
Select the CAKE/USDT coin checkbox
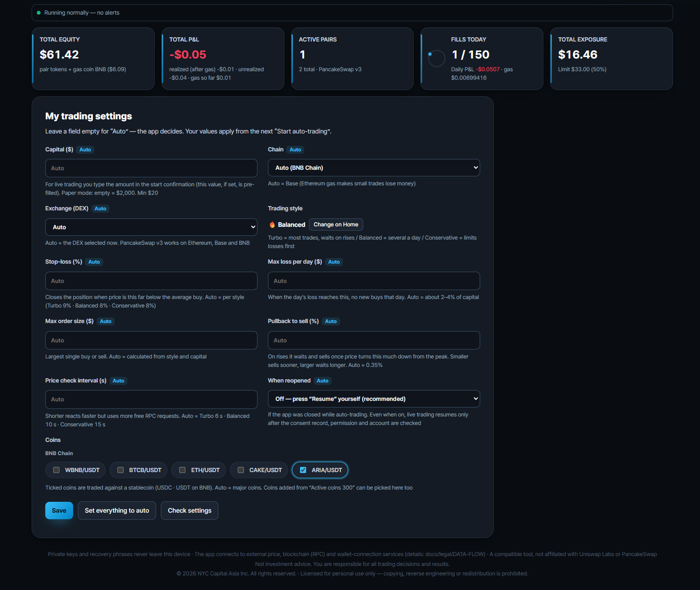coord(241,470)
